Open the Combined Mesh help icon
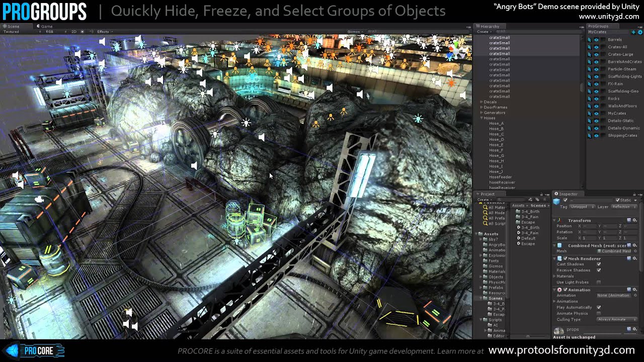Screen dimensions: 644x362 [x=629, y=245]
